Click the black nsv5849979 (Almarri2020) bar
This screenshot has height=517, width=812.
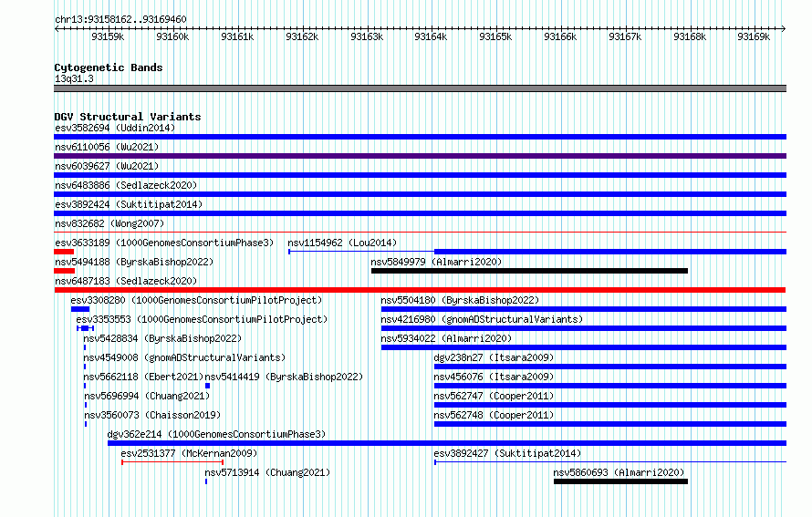click(529, 271)
